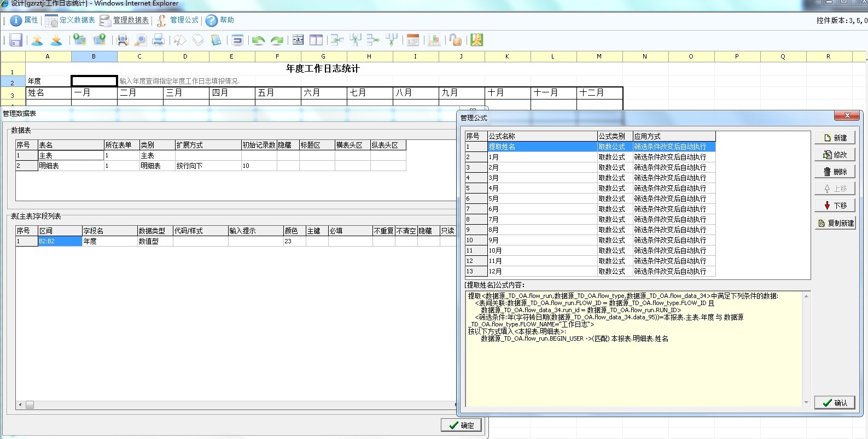Click column header B in spreadsheet

point(94,56)
